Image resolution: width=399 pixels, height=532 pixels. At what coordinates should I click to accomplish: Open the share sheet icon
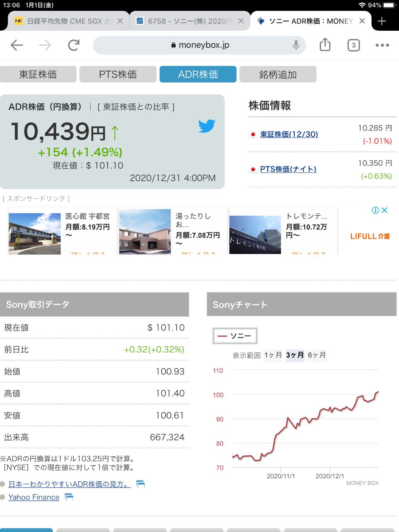[x=325, y=44]
